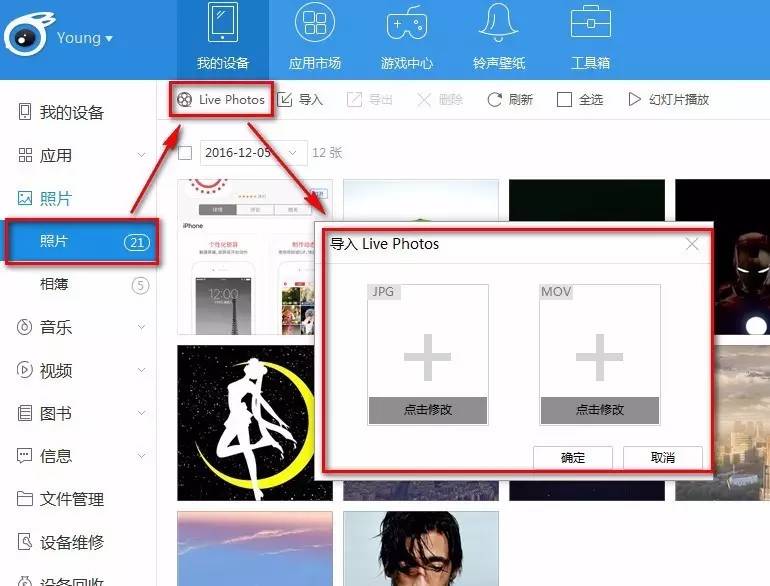Open the pink sky photo thumbnail
Viewport: 770px width, 586px height.
pos(255,548)
